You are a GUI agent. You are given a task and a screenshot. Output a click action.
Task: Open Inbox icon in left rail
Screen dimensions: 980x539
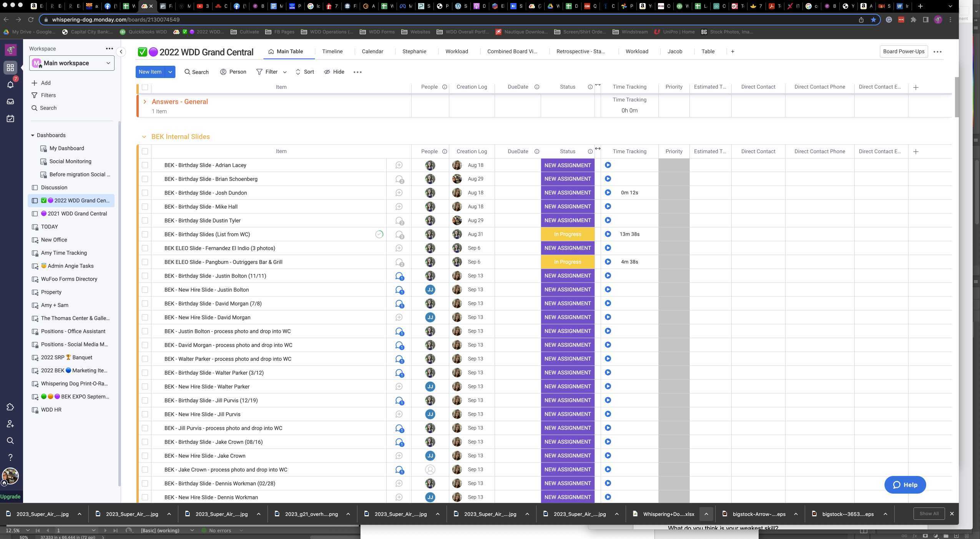pos(10,101)
